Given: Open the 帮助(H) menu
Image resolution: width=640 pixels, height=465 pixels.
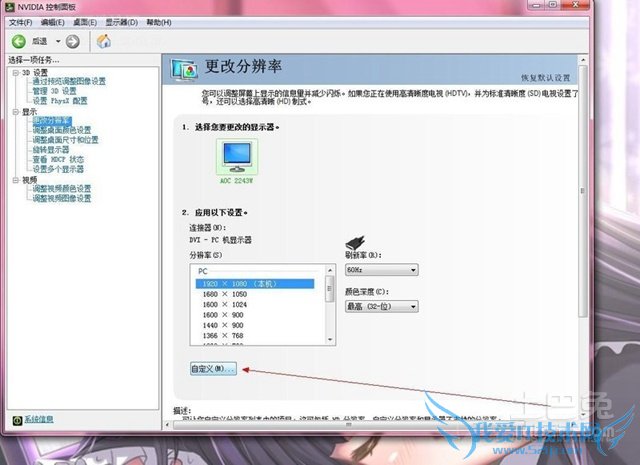Looking at the screenshot, I should point(159,22).
